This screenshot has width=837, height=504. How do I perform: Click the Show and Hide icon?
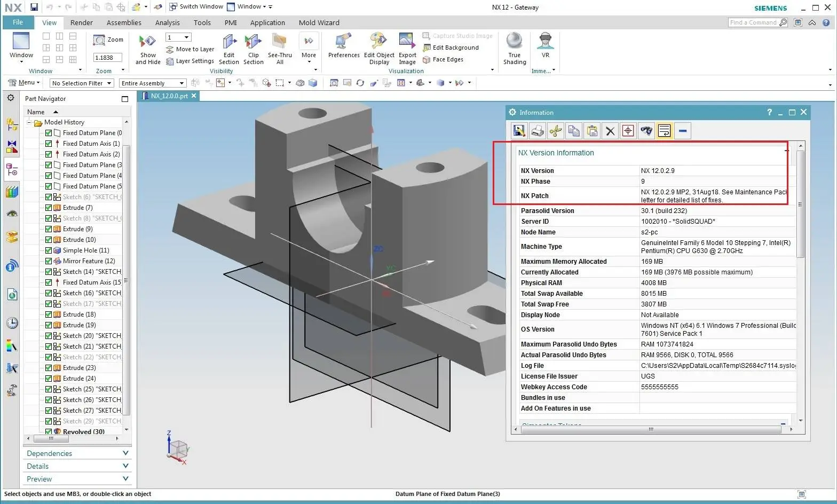(147, 42)
